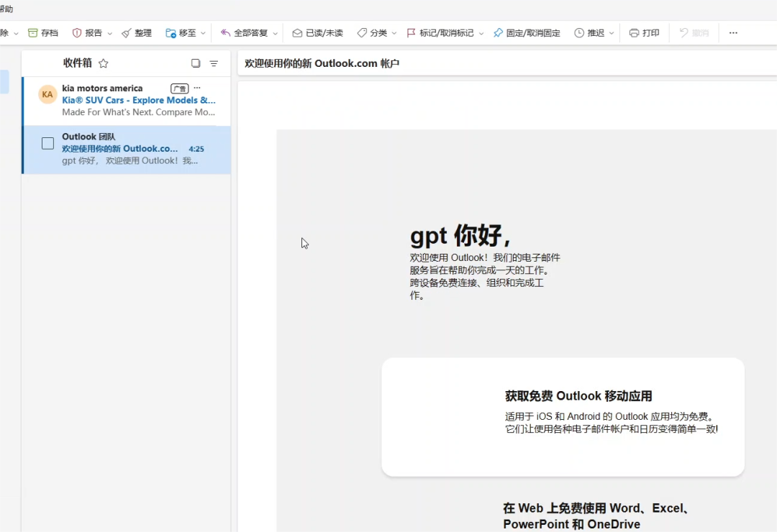Toggle Read/Unread (已读/未读) envelope icon

[297, 33]
